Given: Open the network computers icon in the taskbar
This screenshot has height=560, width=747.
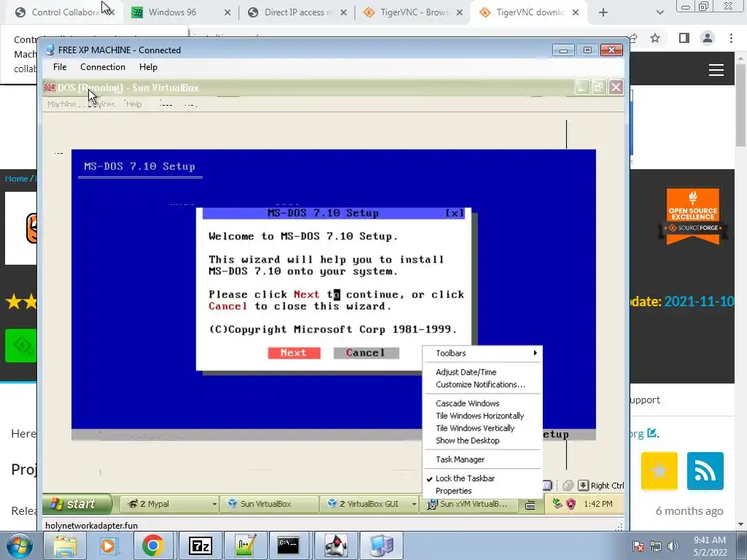Looking at the screenshot, I should 381,545.
